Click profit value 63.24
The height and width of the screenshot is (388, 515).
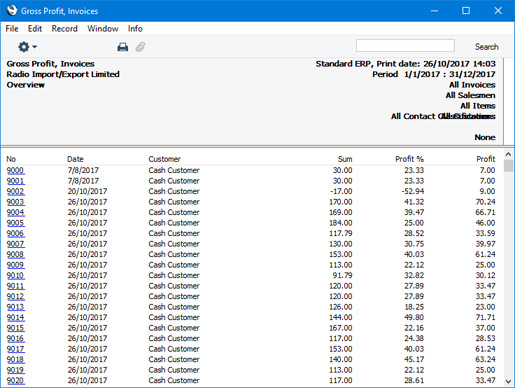click(x=485, y=359)
